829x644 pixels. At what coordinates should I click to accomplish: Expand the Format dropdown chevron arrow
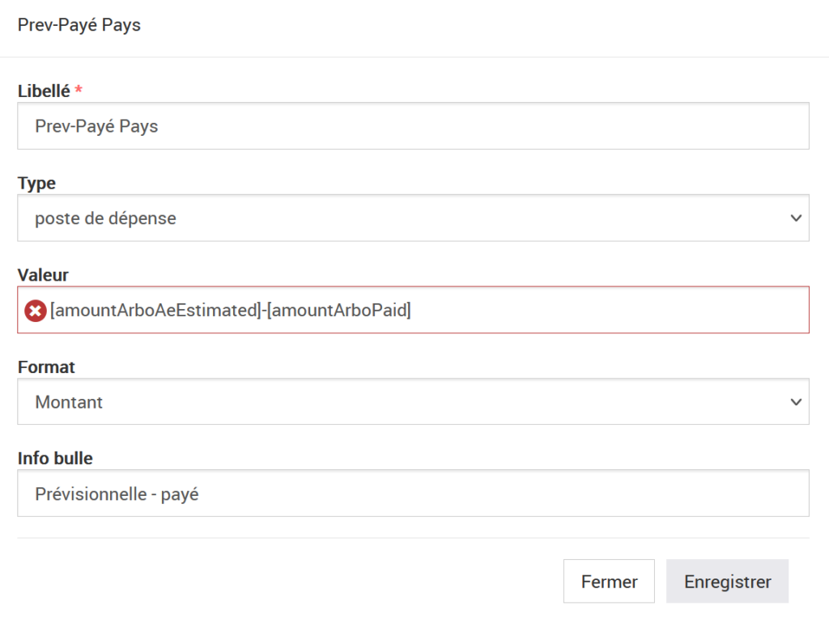(x=797, y=402)
